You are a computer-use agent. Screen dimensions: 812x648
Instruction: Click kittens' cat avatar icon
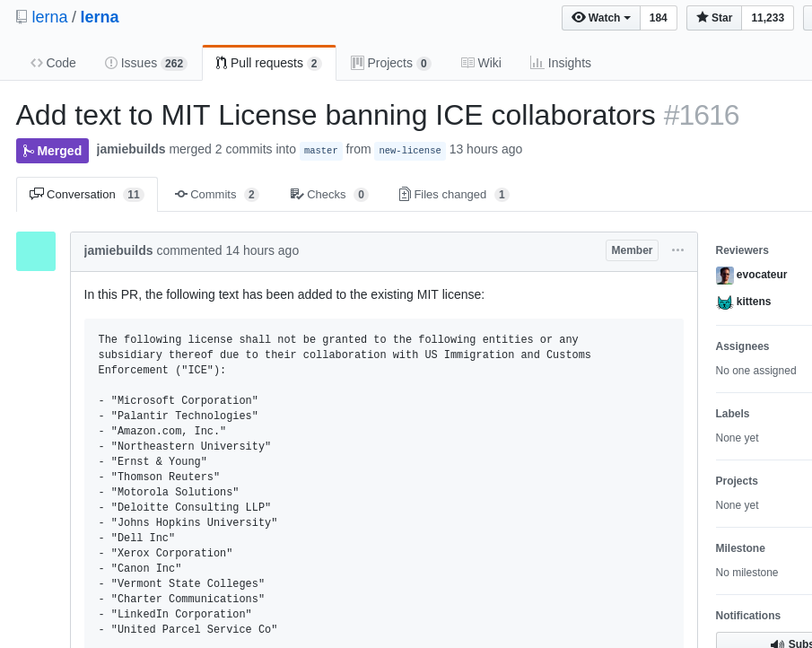tap(724, 302)
